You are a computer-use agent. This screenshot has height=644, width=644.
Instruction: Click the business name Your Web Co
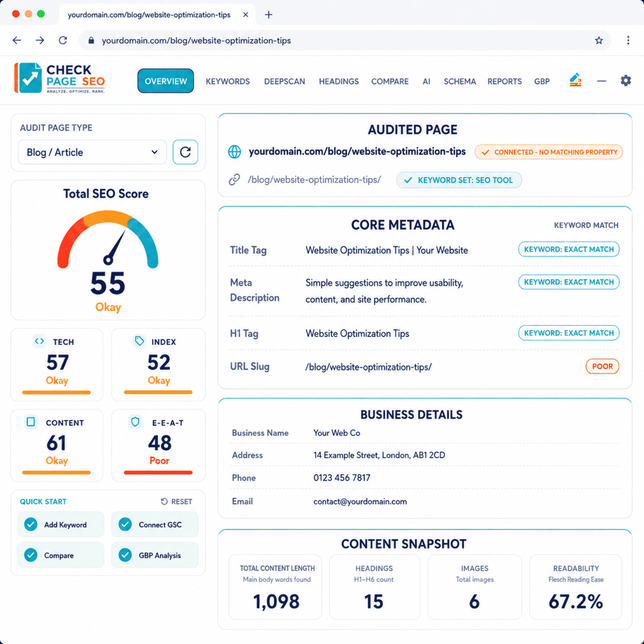(337, 433)
